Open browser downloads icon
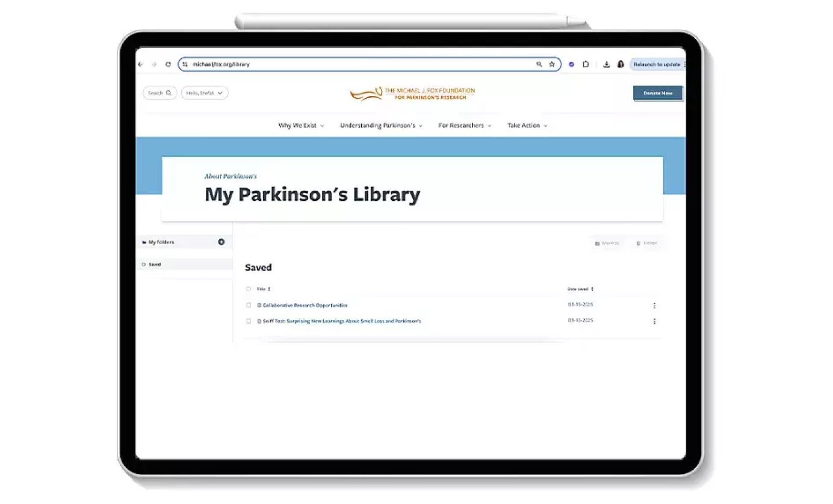833x504 pixels. click(607, 64)
